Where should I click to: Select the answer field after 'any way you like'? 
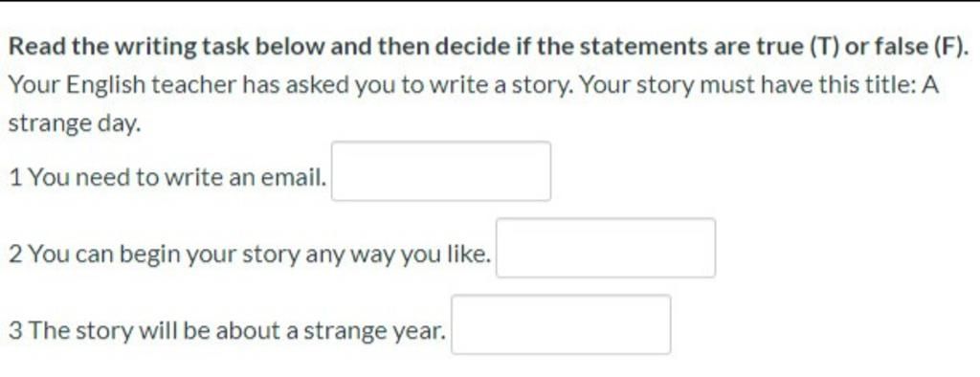606,248
